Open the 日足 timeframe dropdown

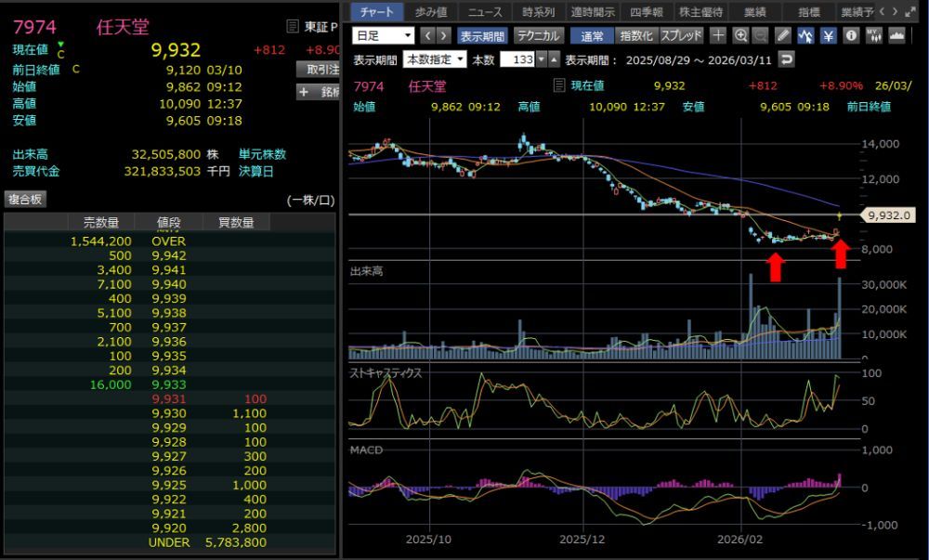pos(384,35)
